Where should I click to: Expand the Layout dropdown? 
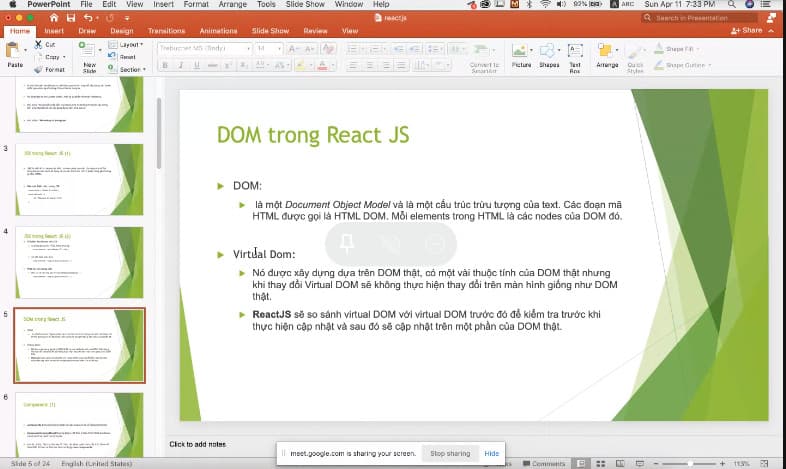(x=131, y=45)
